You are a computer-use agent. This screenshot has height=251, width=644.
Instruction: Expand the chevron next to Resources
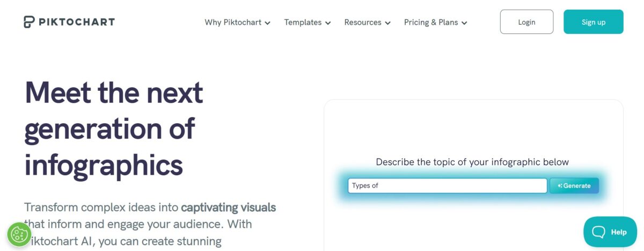pos(387,23)
